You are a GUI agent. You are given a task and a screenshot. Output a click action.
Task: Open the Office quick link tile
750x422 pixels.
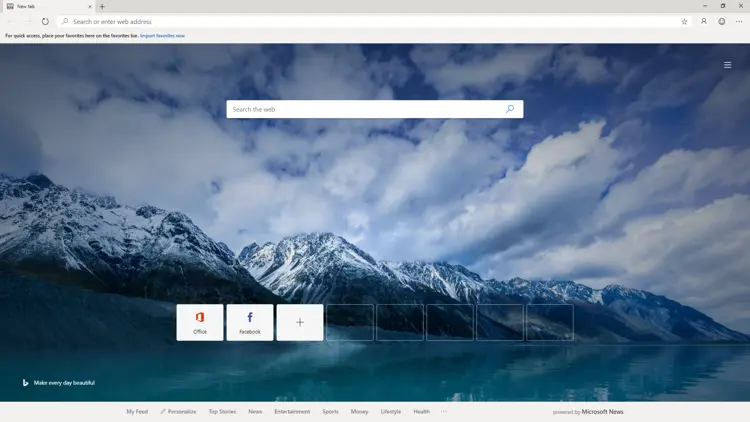pos(200,322)
